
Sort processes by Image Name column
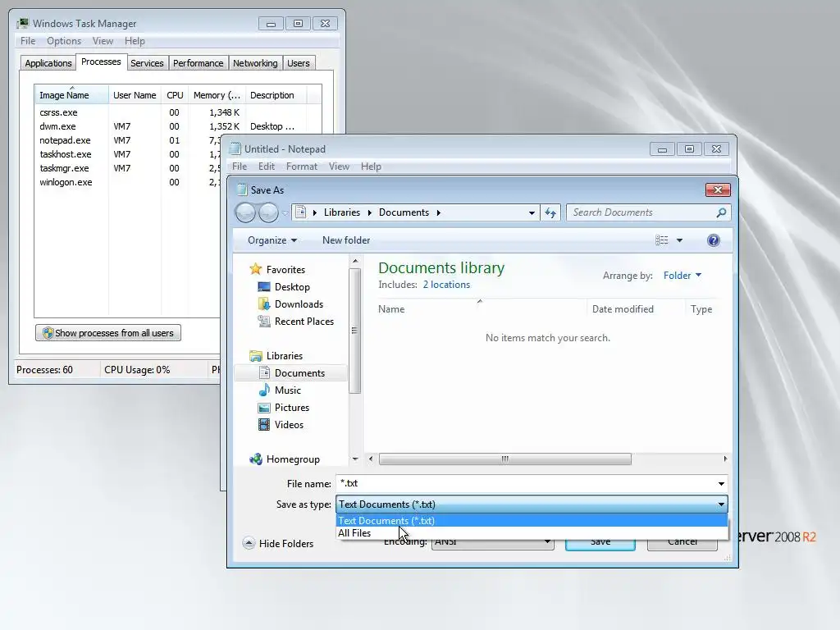pos(71,95)
